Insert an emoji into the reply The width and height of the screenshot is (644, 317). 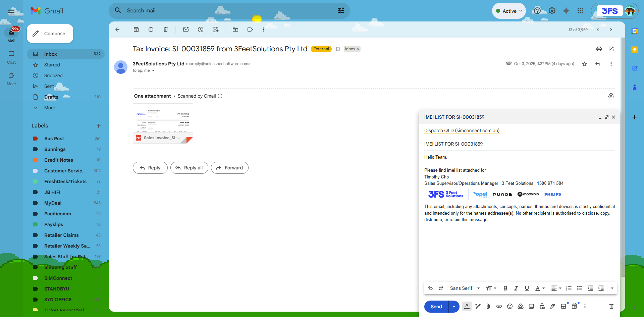click(x=510, y=306)
